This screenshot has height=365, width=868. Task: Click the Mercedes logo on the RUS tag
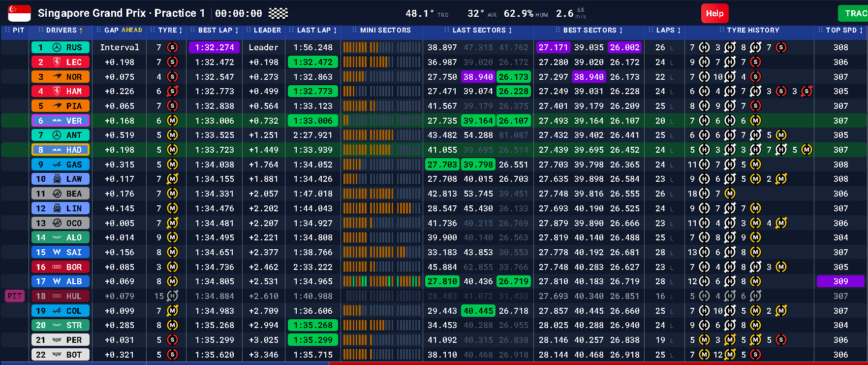(57, 47)
